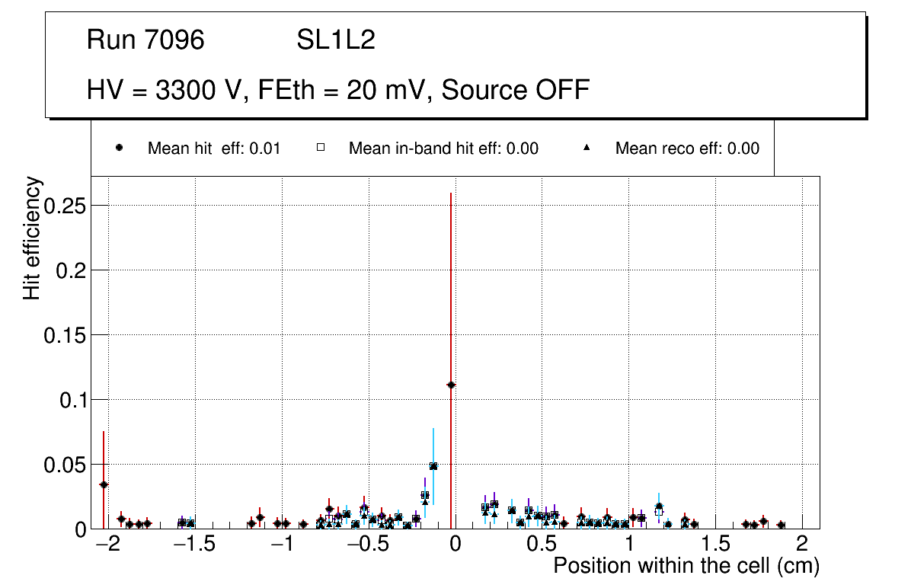Click the 'Position within the cell (cm)' axis title
The image size is (911, 588).
686,567
